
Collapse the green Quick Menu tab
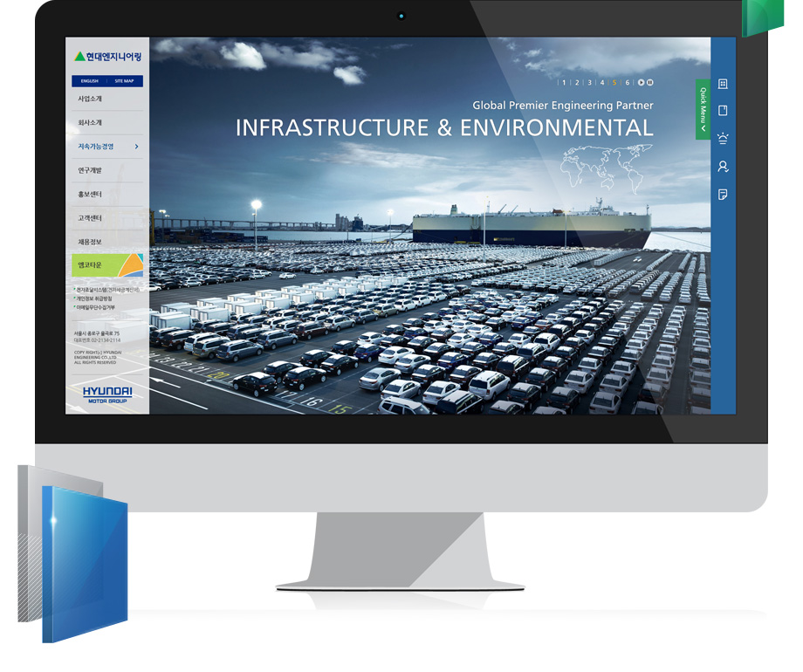point(703,109)
